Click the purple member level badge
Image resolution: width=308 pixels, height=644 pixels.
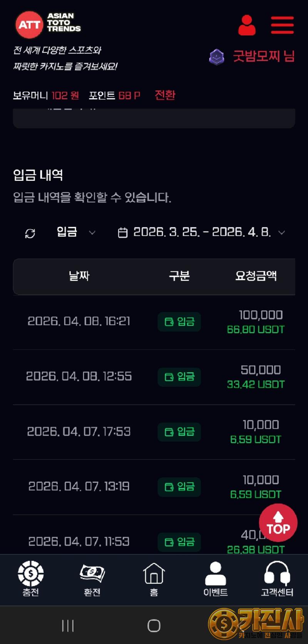217,57
